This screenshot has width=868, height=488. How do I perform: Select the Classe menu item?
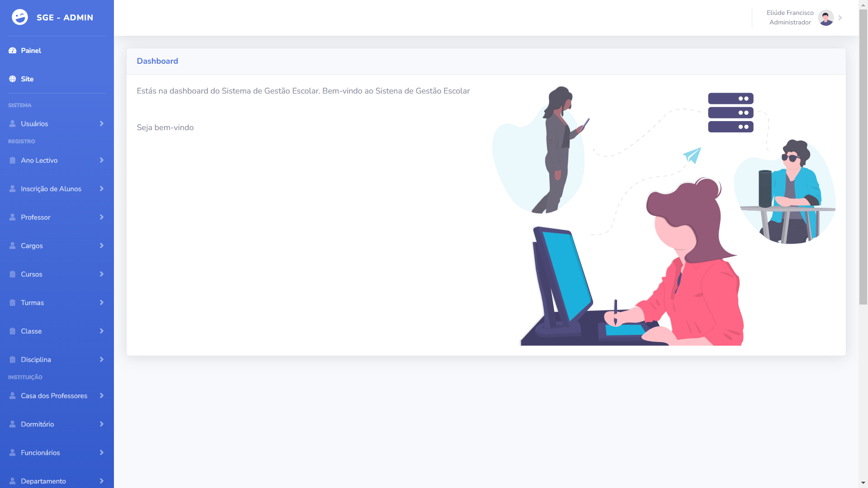[x=57, y=331]
